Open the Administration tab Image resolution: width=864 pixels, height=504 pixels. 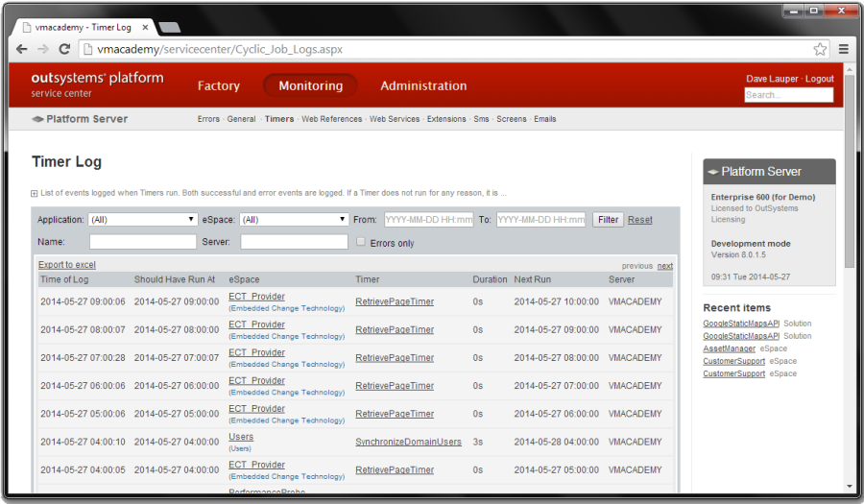coord(423,86)
